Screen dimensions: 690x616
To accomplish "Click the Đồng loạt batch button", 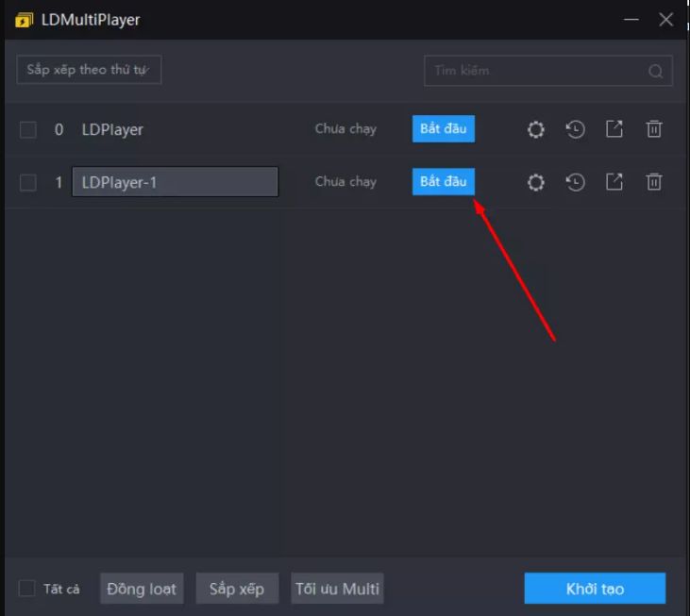I will pos(142,589).
